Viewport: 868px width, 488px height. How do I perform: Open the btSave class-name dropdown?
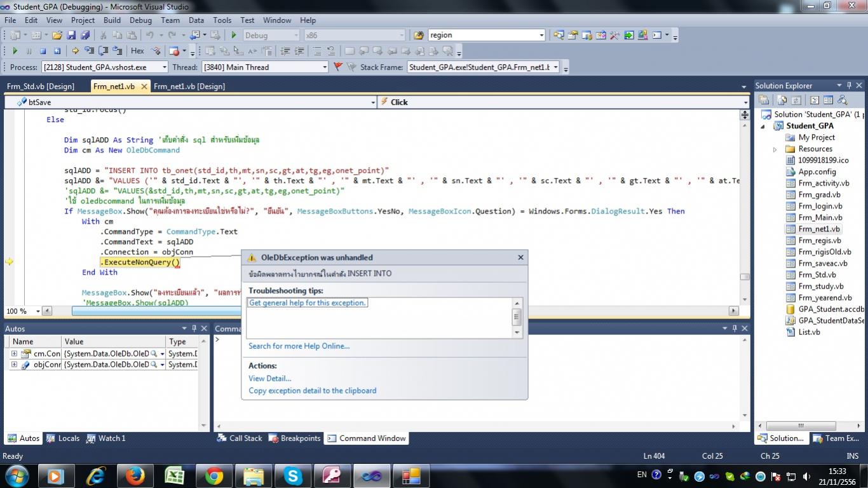[372, 102]
